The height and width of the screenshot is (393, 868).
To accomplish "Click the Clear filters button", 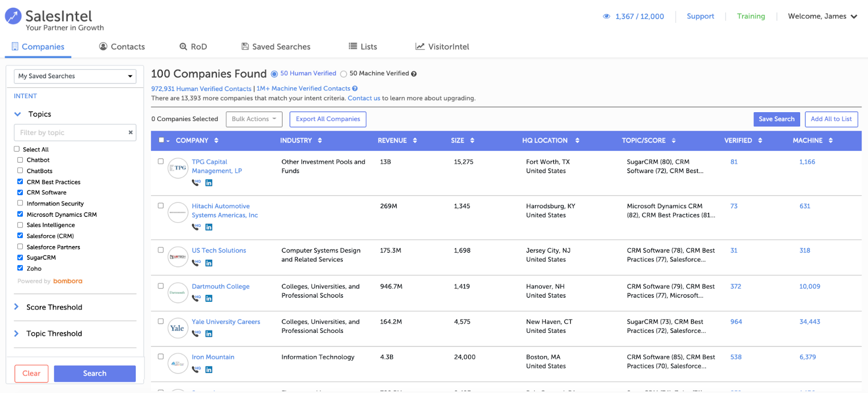I will tap(31, 373).
